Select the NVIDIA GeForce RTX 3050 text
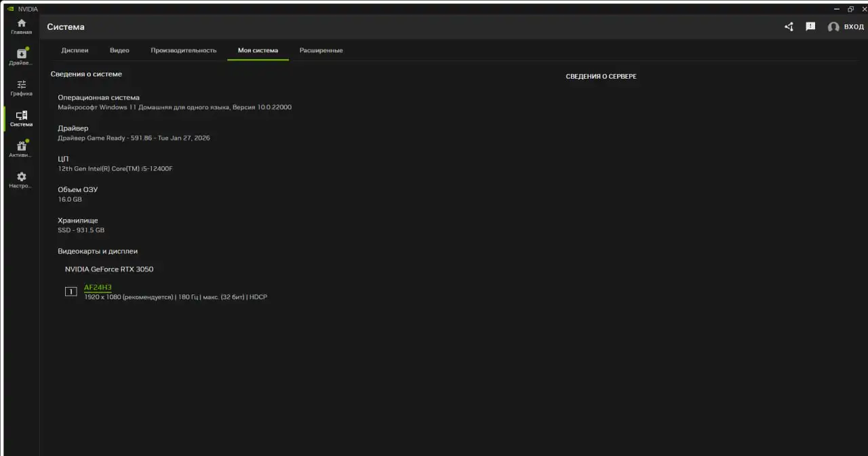868x456 pixels. tap(109, 269)
